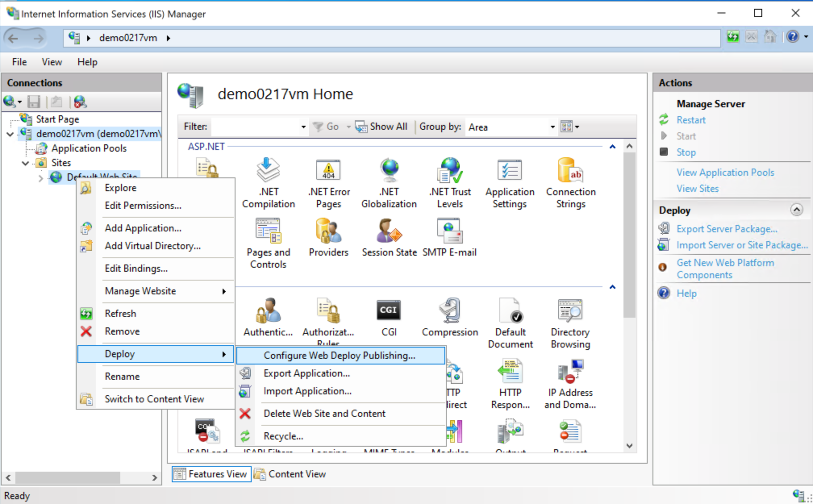Expand the Default Web Site tree node
The height and width of the screenshot is (504, 813).
(40, 178)
